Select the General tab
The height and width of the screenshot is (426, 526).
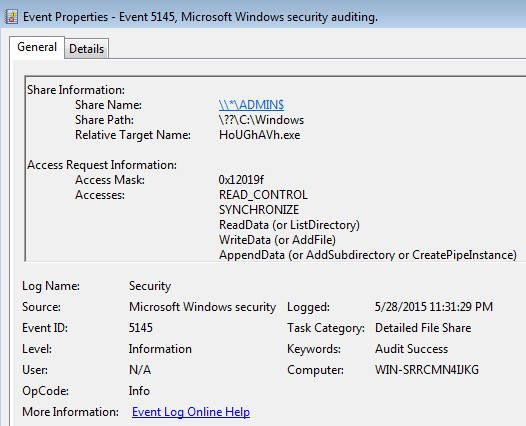pyautogui.click(x=37, y=47)
